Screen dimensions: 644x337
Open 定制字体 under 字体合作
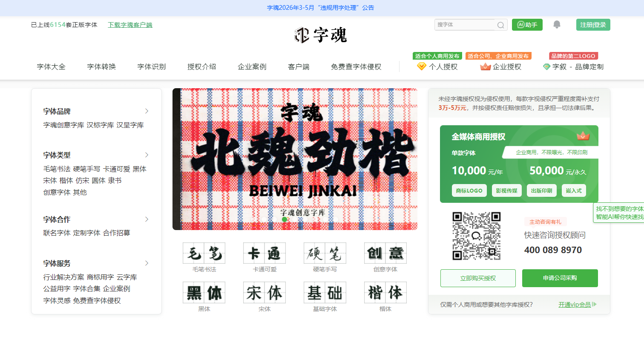[86, 233]
